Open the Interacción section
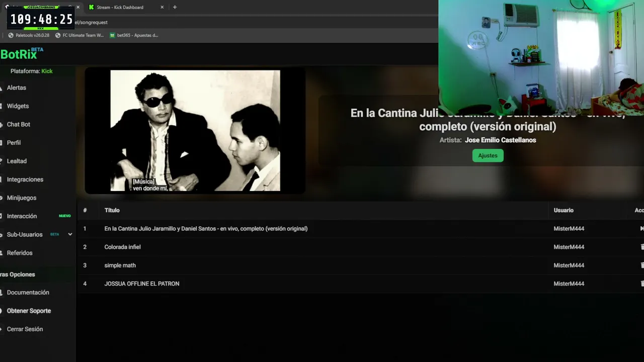 coord(22,216)
